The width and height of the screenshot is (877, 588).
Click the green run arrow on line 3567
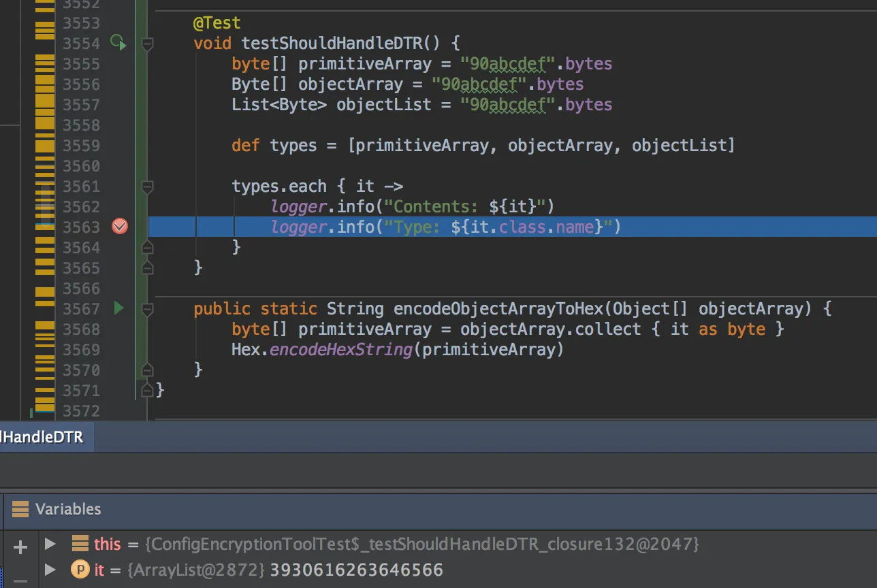coord(119,308)
